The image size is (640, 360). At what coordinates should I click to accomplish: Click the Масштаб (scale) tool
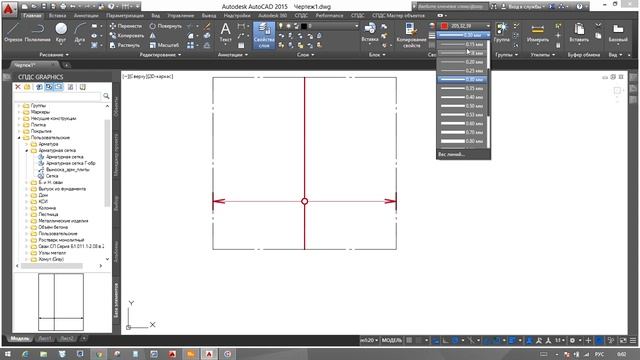click(164, 45)
